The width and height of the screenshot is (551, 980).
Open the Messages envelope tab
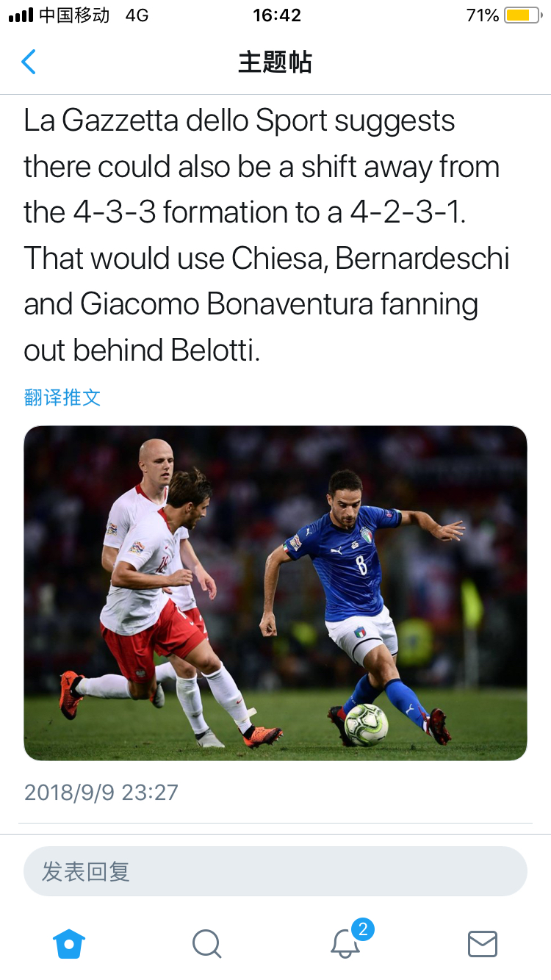[x=483, y=944]
